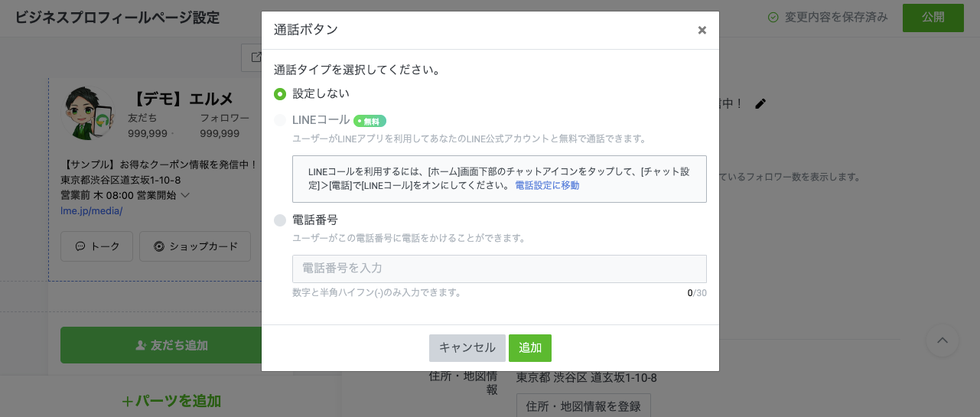Click the 電話番号を入力 input field

click(500, 269)
